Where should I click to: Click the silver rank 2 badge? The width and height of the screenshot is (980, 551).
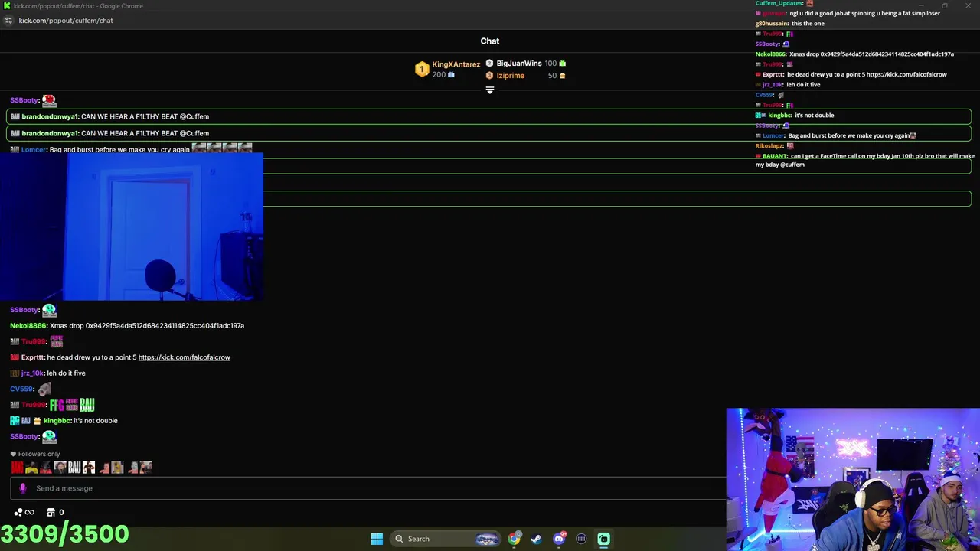(x=490, y=64)
